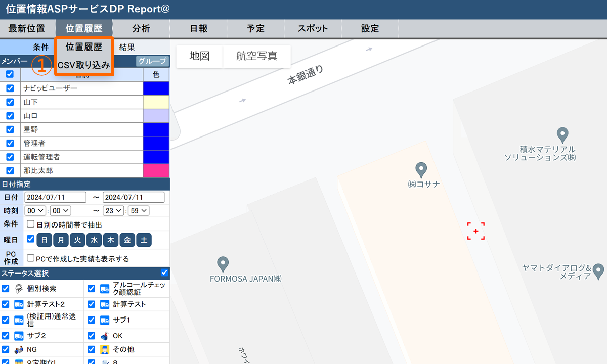Image resolution: width=607 pixels, height=364 pixels.
Task: Switch to the 条件 tab
Action: click(x=41, y=47)
